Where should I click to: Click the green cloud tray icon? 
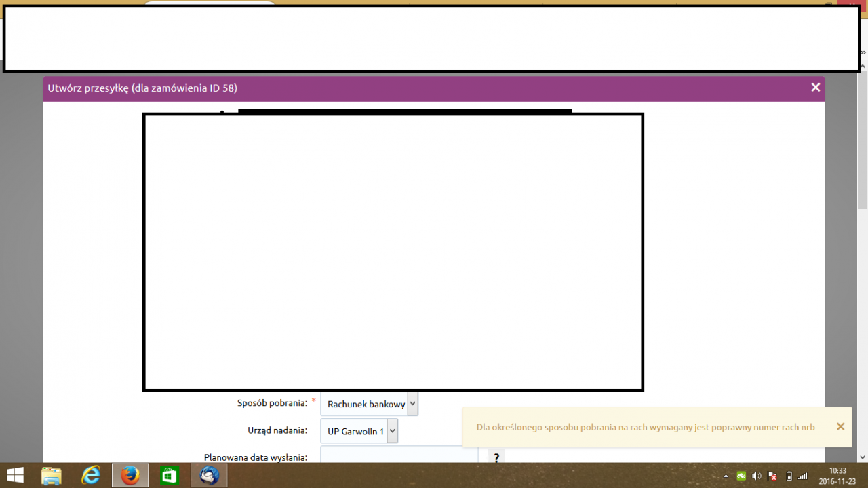(x=741, y=476)
